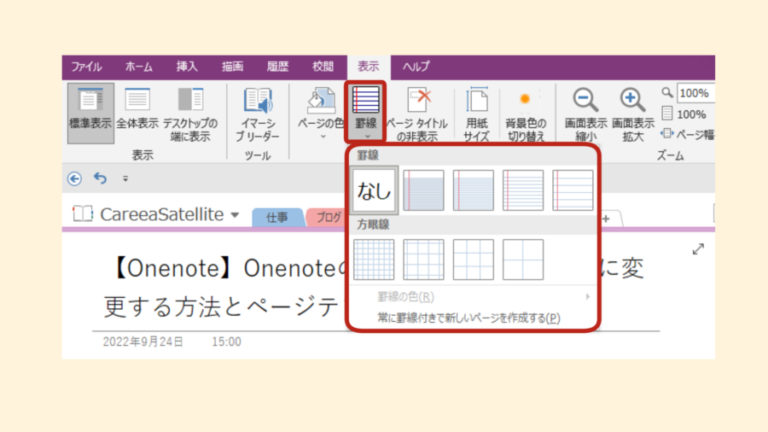Select the second grid line pattern
Image resolution: width=768 pixels, height=432 pixels.
(424, 260)
